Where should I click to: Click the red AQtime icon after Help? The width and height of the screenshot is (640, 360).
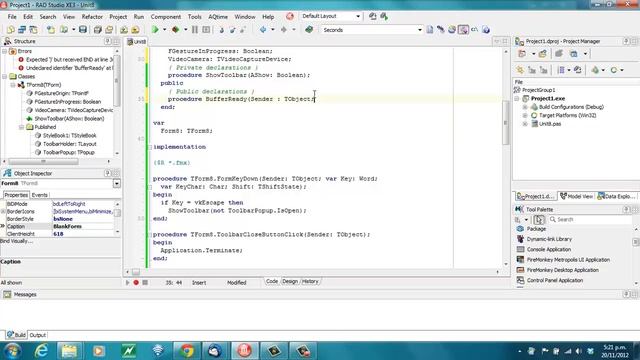290,16
